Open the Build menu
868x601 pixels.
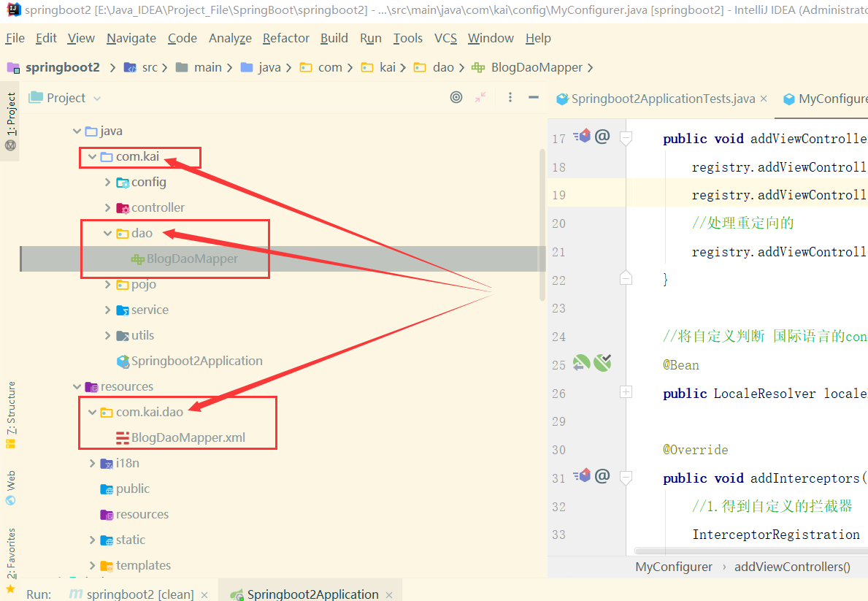click(x=334, y=38)
